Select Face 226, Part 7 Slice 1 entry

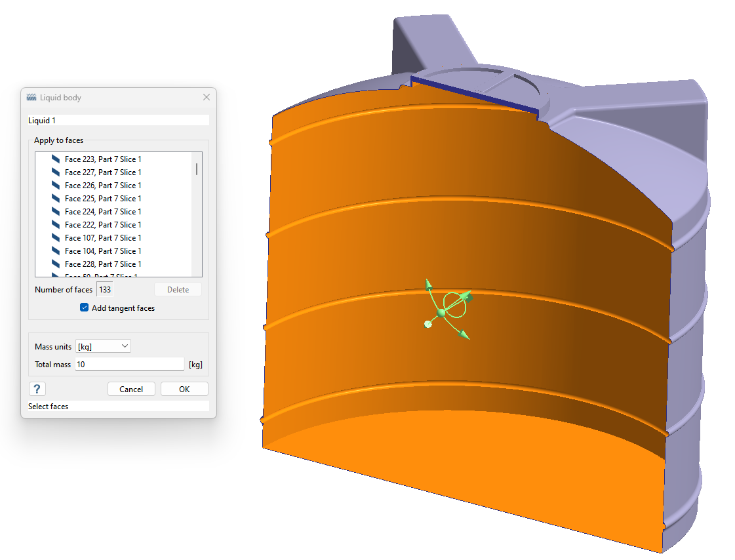pyautogui.click(x=103, y=186)
